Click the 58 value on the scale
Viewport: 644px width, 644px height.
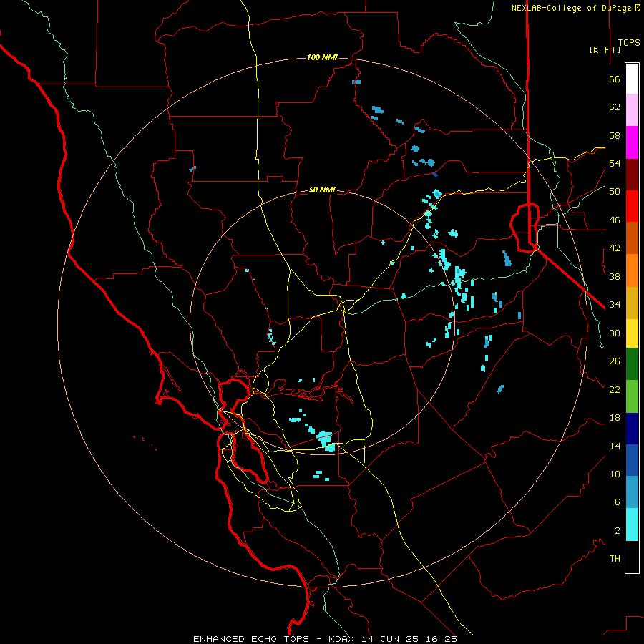[x=615, y=135]
